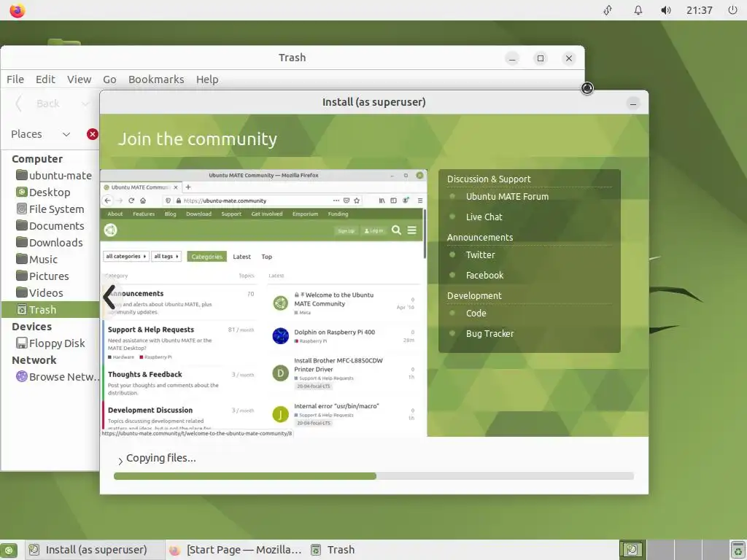Open the Bookmarks menu in Trash window
Screen dimensions: 747x560
(156, 79)
